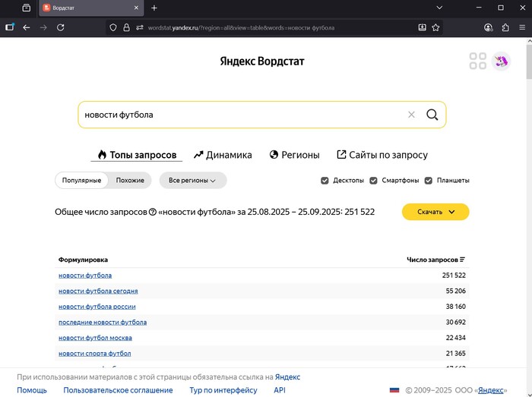
Task: Bookmark this page with star icon
Action: coord(435,27)
